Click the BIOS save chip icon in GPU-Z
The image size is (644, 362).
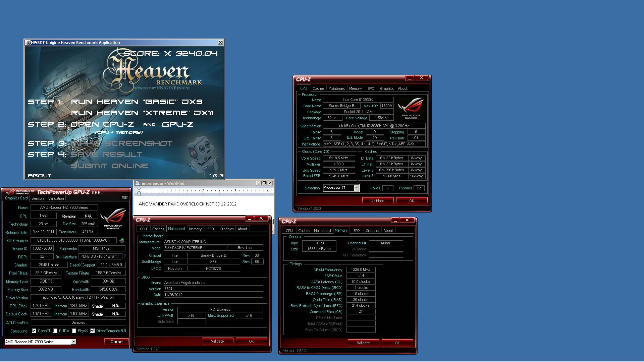(x=122, y=240)
